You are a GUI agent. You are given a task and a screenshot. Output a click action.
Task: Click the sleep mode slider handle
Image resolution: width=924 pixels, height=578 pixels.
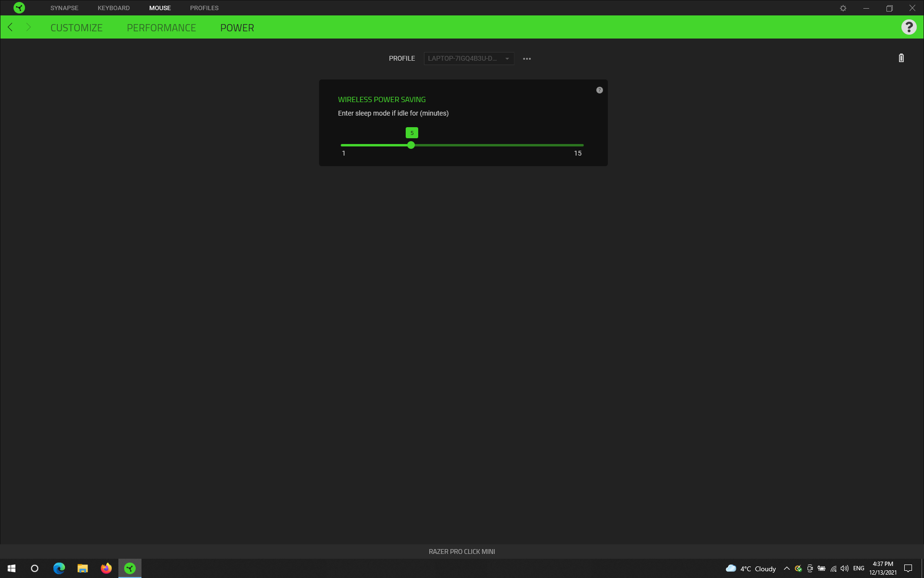click(x=411, y=145)
